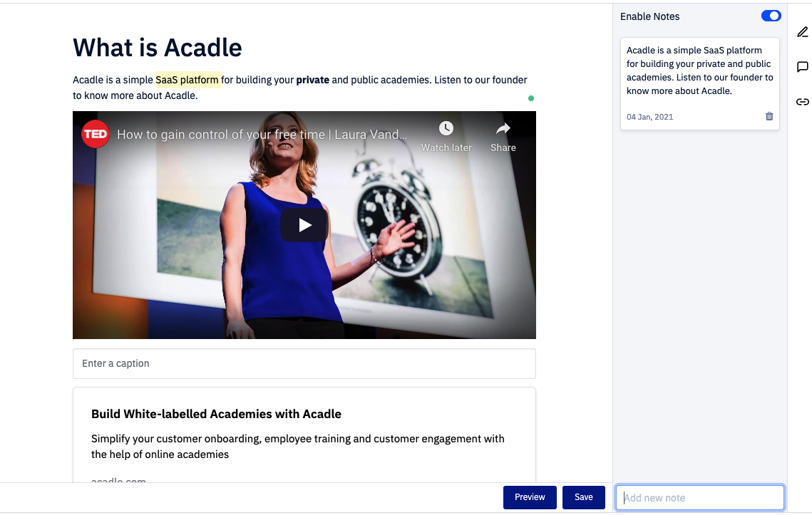812x515 pixels.
Task: Click the 04 Jan, 2021 date
Action: point(650,117)
